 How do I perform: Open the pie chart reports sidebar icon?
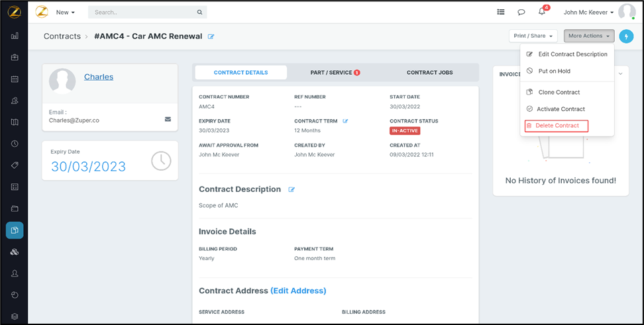click(x=15, y=295)
